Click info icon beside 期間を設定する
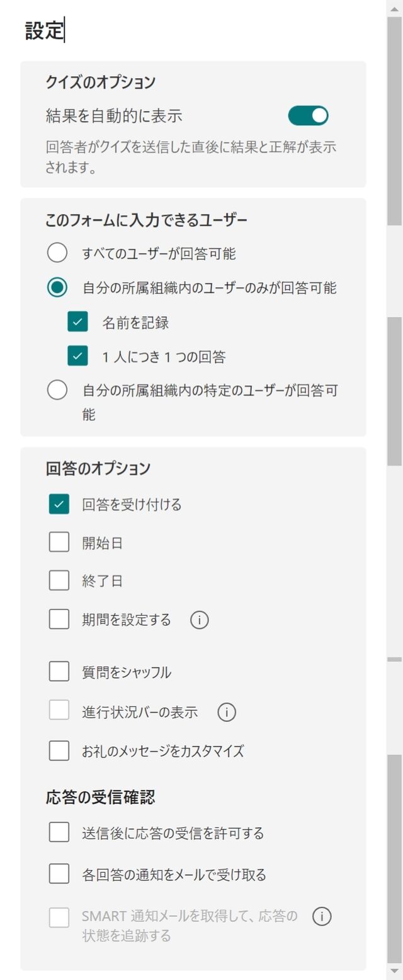The image size is (403, 980). click(200, 620)
